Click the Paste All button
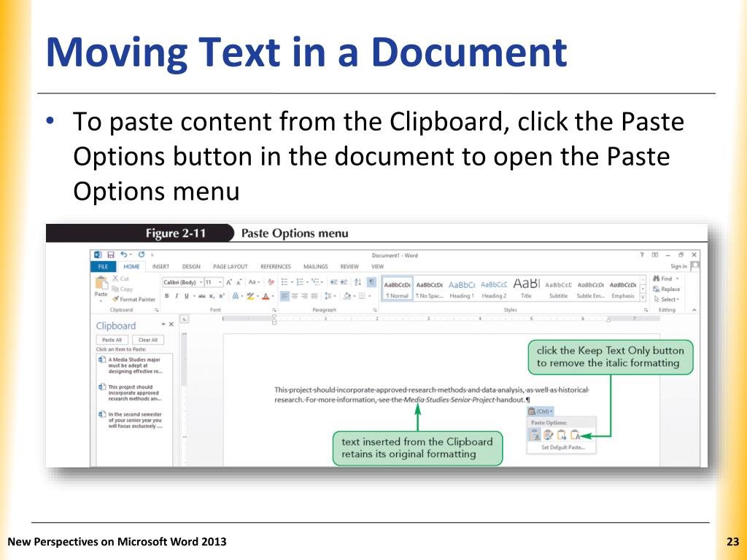 click(x=112, y=340)
